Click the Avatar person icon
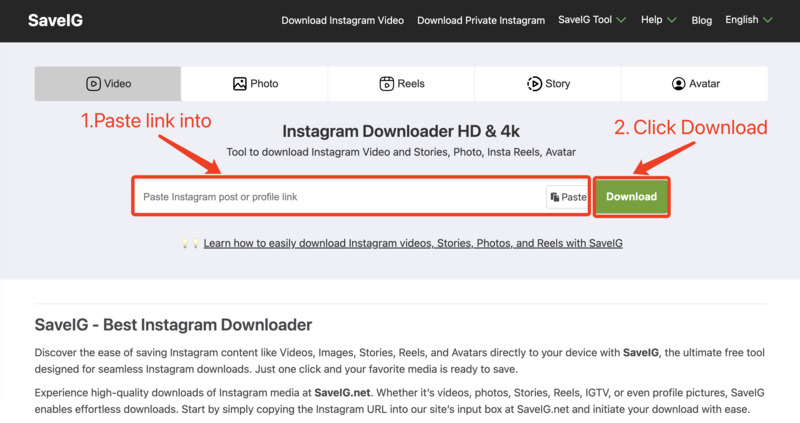 pos(679,84)
